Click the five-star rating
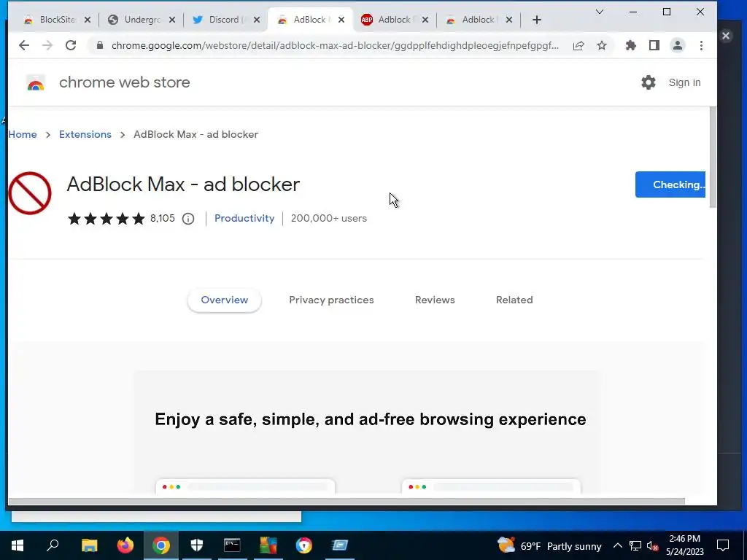The image size is (747, 560). 107,219
